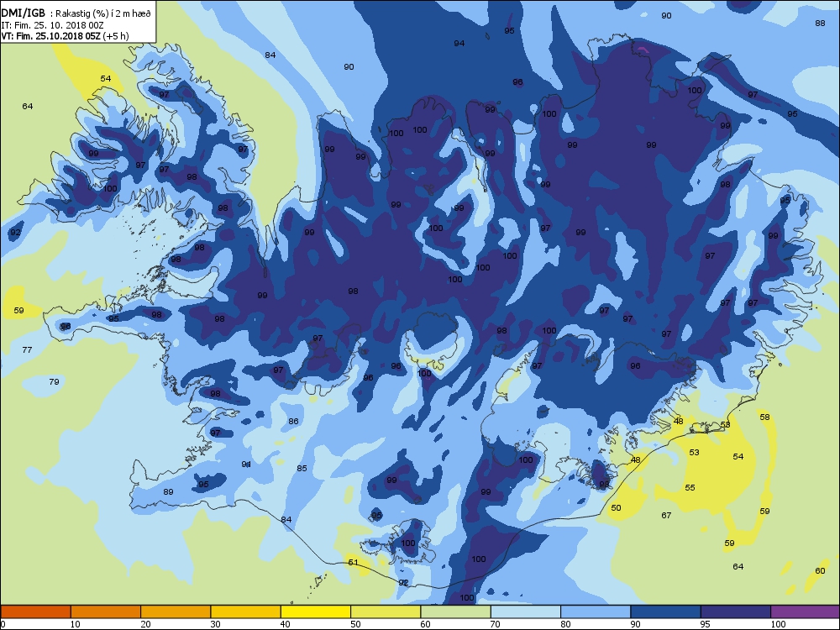Select the 20–30 legend color block
Screen dimensions: 840x630
click(x=176, y=612)
